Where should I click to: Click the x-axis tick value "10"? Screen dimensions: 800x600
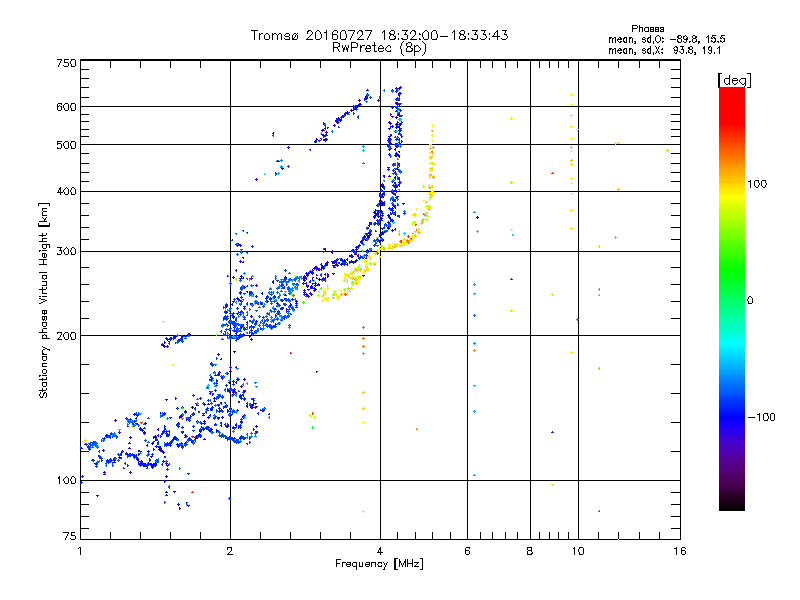(x=578, y=551)
